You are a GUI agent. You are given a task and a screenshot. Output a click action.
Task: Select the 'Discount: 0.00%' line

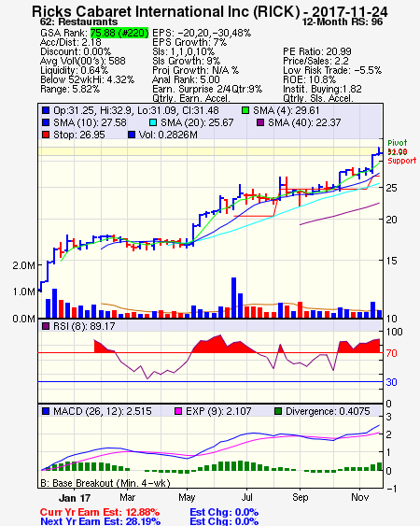[76, 51]
